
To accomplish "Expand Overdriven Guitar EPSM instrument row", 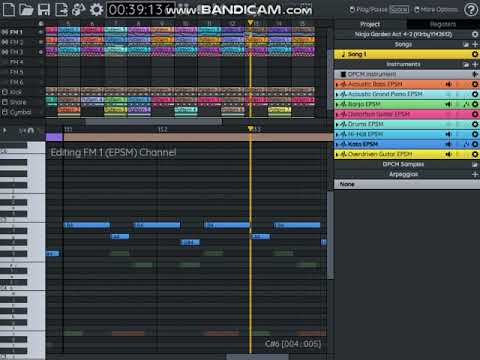I will (x=337, y=155).
